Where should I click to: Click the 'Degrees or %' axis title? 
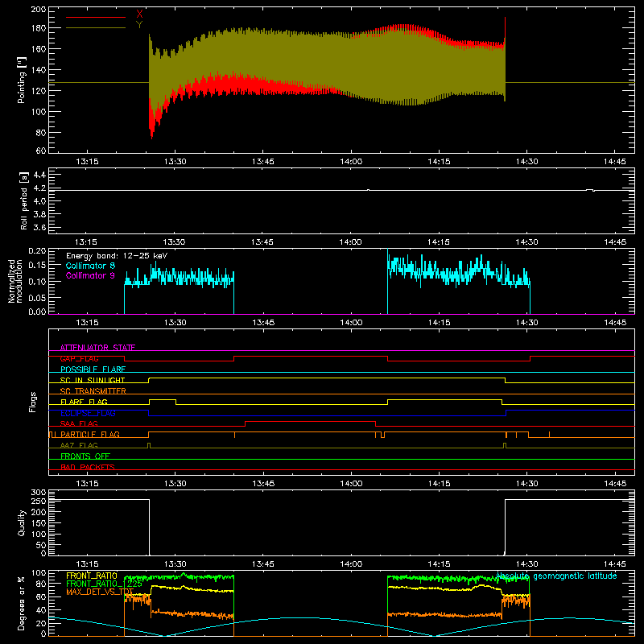(x=22, y=603)
